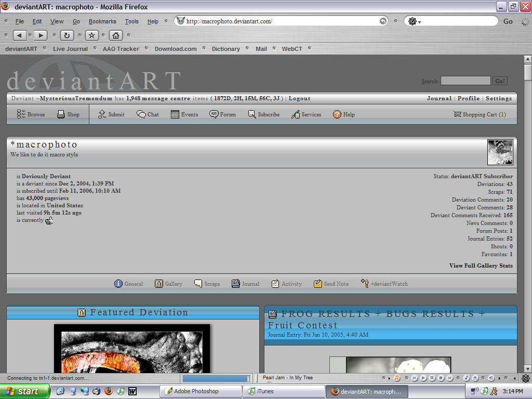Open the Journal link in the top right
This screenshot has width=532, height=399.
pos(439,98)
